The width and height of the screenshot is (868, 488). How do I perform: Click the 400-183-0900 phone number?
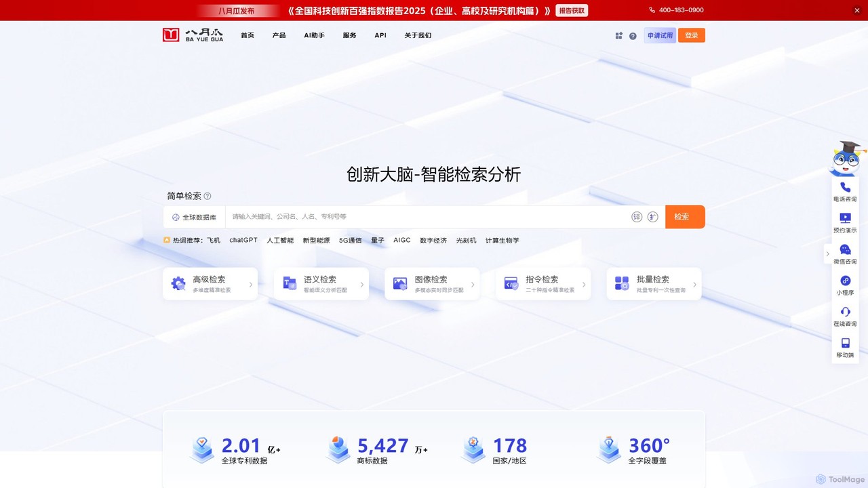point(682,10)
